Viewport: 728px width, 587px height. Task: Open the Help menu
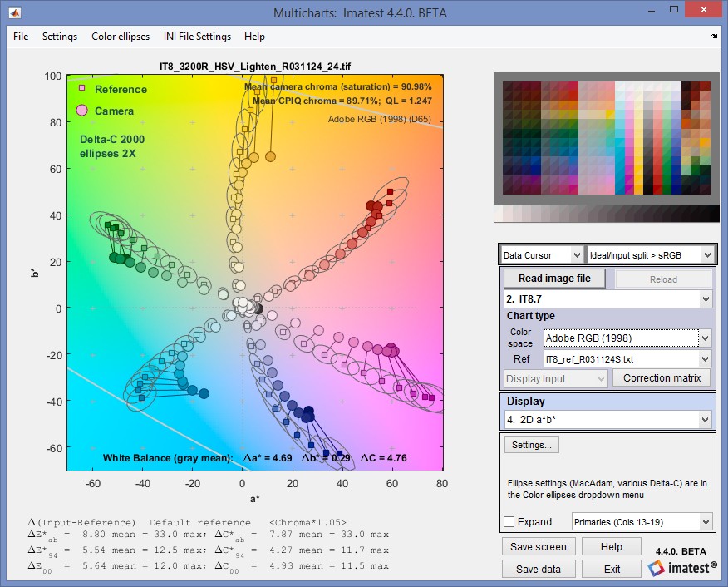pos(254,37)
